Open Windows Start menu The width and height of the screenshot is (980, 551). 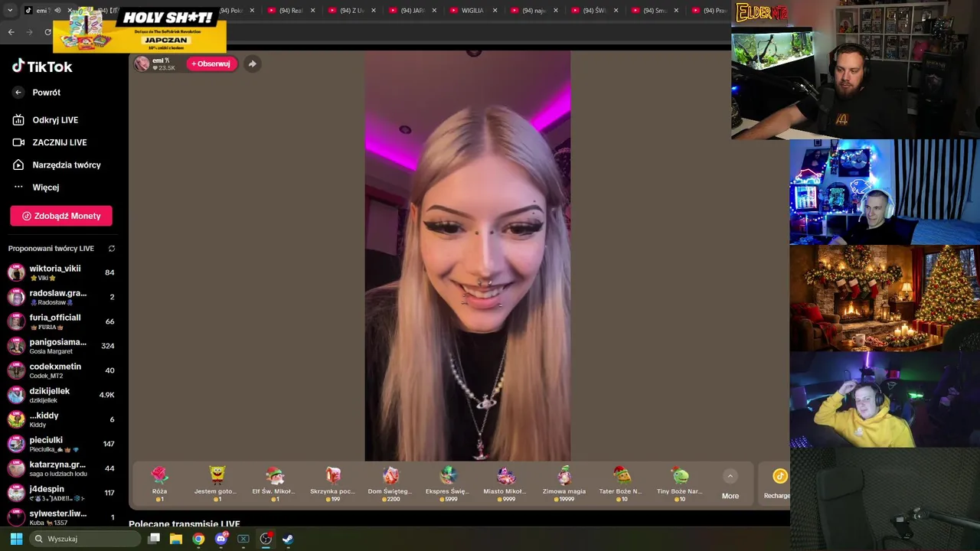tap(16, 539)
